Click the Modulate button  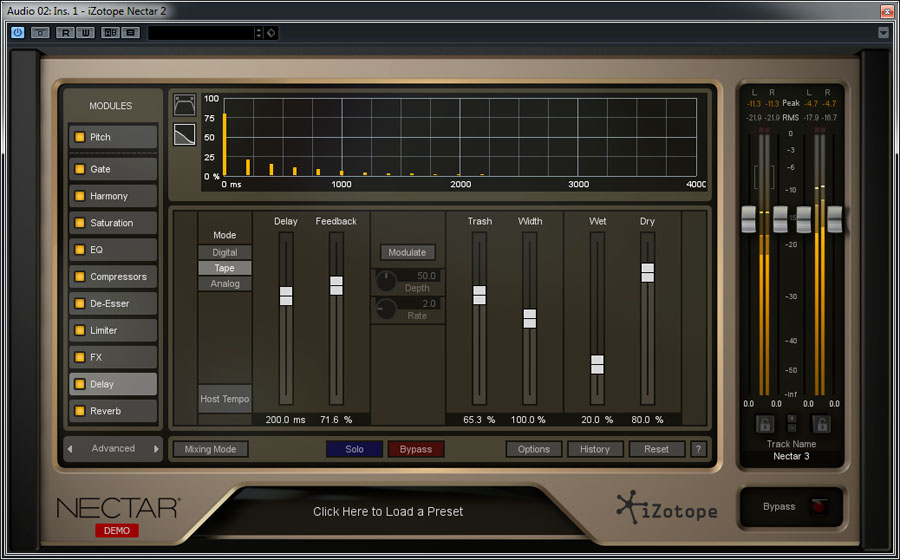click(x=407, y=252)
